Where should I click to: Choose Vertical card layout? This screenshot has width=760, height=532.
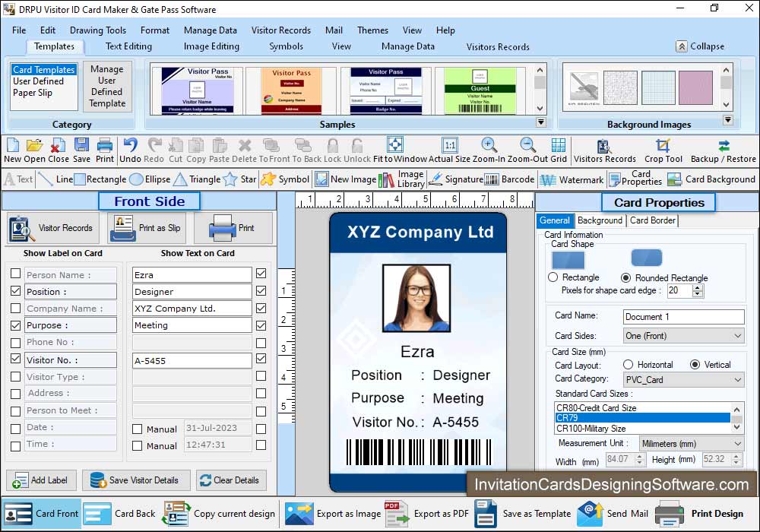pos(695,364)
